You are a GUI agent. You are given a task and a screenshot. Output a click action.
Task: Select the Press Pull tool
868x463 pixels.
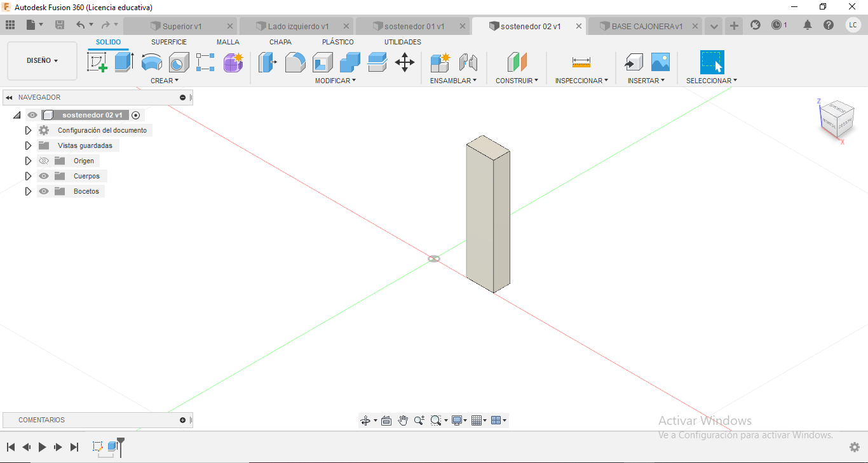pos(268,62)
